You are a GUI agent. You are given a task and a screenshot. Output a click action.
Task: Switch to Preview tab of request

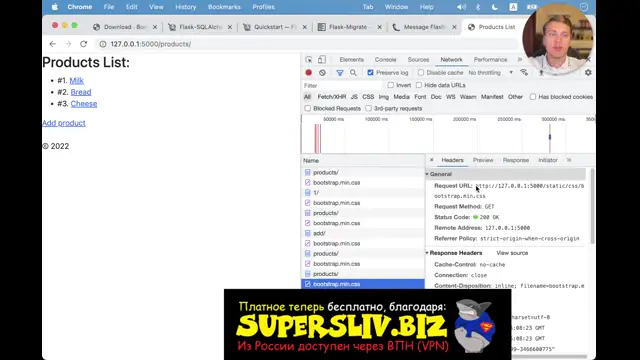click(483, 160)
